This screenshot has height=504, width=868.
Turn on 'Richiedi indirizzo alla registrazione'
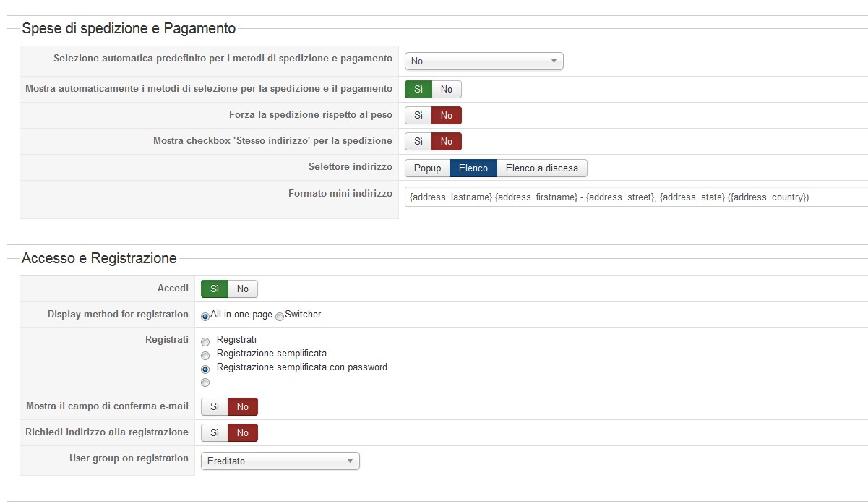(x=215, y=433)
